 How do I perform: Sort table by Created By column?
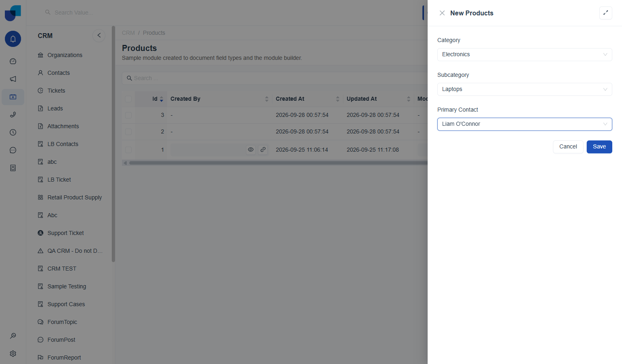pyautogui.click(x=219, y=99)
